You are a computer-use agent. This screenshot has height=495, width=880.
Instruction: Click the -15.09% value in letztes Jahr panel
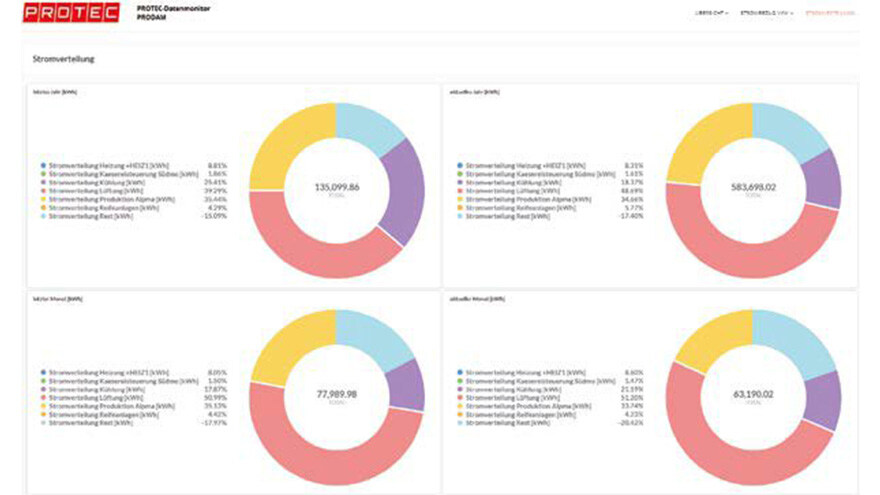[x=215, y=216]
